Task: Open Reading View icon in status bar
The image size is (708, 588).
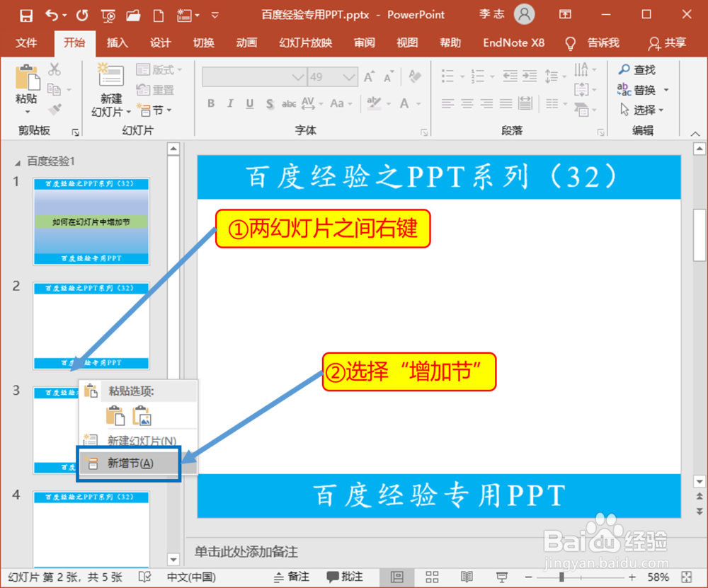Action: [x=467, y=577]
